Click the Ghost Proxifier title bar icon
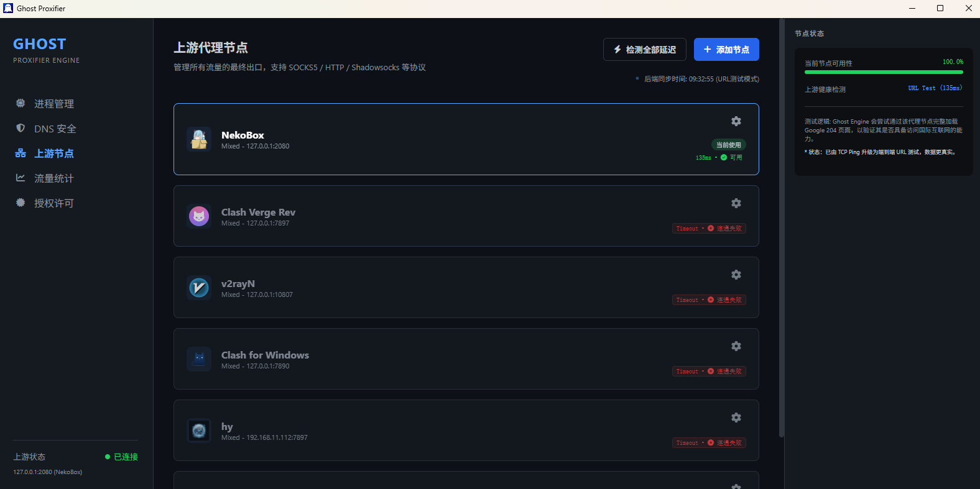This screenshot has height=489, width=980. coord(8,8)
